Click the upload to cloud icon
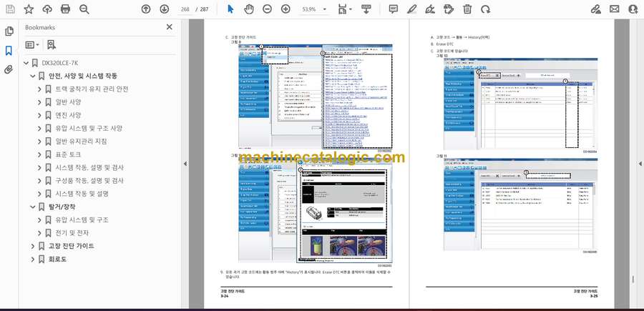Screen dimensions: 644x311 coord(47,9)
